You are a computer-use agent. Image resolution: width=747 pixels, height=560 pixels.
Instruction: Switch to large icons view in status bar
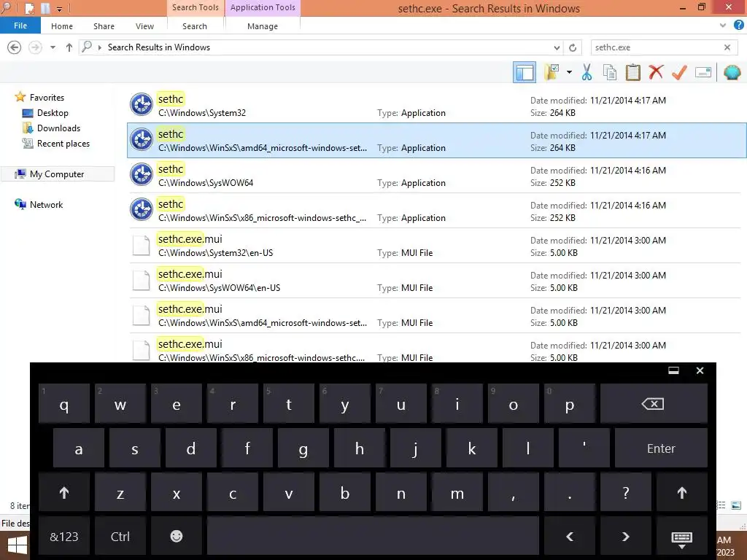(736, 505)
